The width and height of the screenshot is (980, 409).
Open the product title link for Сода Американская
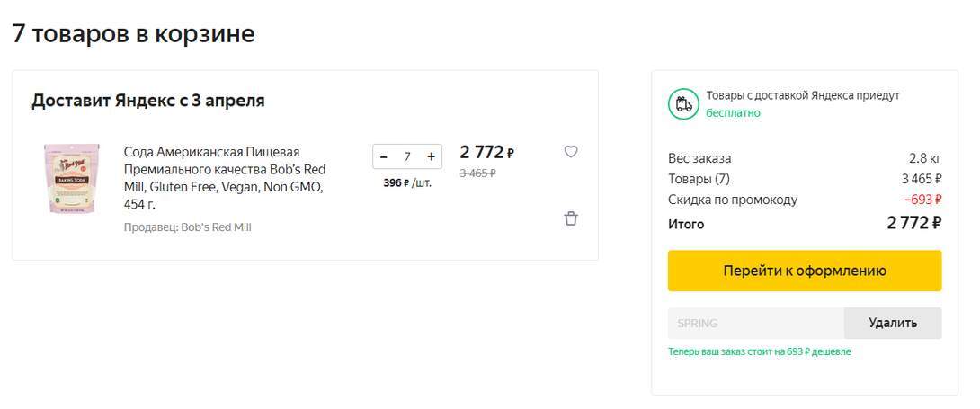tap(224, 178)
